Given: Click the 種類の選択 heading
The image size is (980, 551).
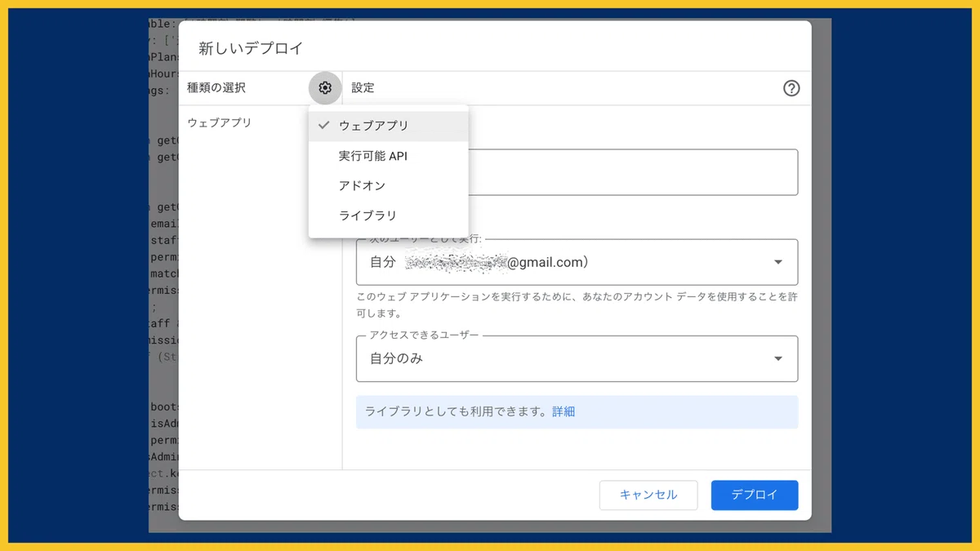Looking at the screenshot, I should click(216, 88).
